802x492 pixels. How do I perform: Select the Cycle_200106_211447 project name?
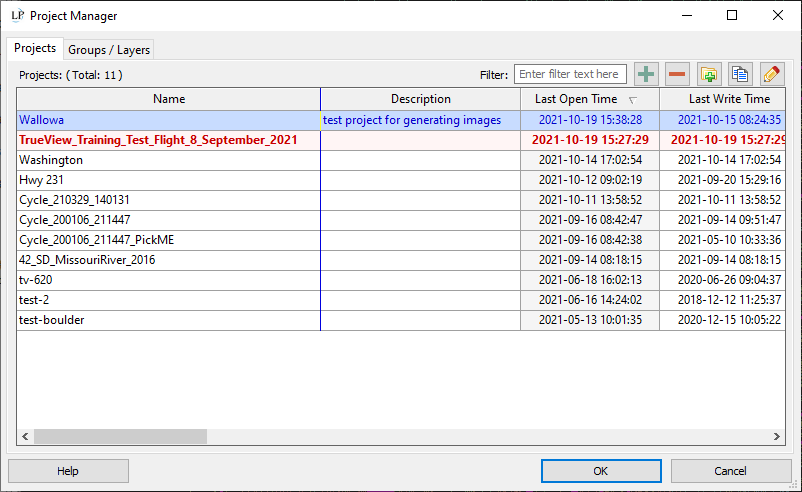point(75,220)
